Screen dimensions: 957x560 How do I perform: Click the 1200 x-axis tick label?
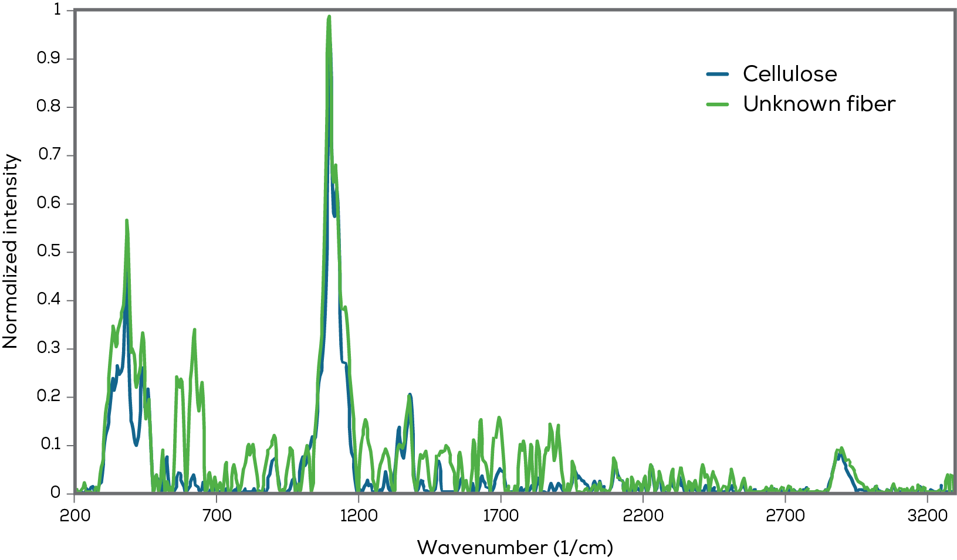(359, 516)
